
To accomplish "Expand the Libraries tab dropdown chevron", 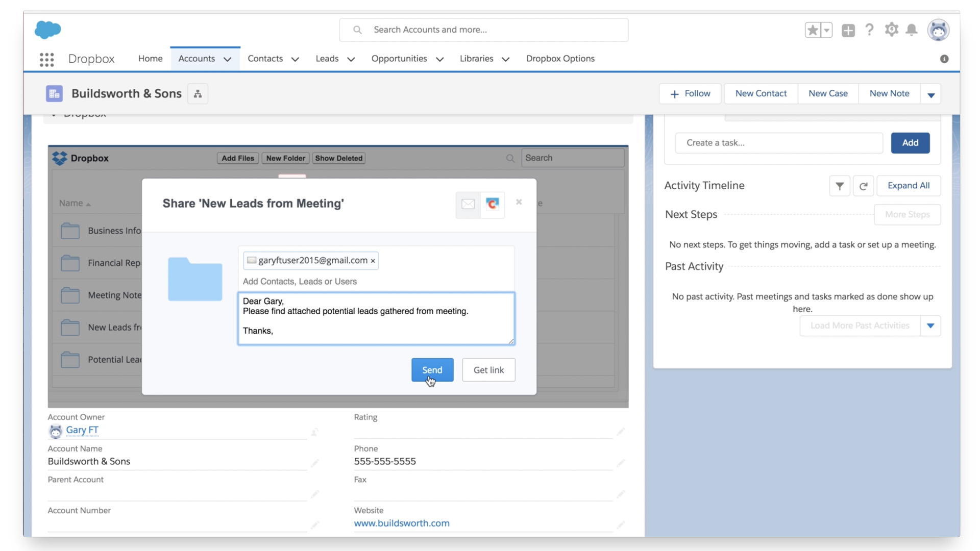I will [506, 60].
